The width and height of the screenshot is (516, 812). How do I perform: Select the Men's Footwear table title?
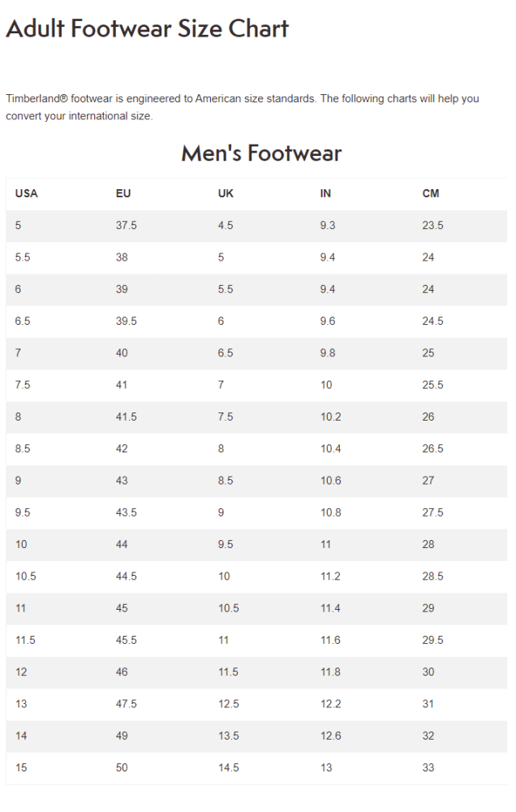click(x=261, y=153)
